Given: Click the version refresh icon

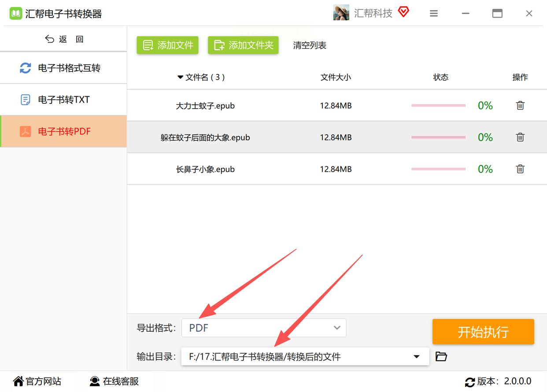Looking at the screenshot, I should click(x=470, y=381).
